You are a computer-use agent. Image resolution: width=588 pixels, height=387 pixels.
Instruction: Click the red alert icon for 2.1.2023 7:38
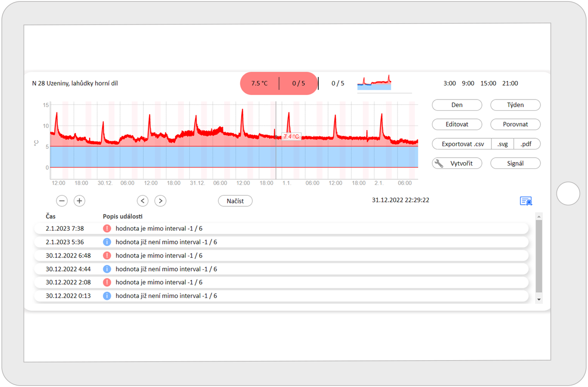pyautogui.click(x=107, y=229)
